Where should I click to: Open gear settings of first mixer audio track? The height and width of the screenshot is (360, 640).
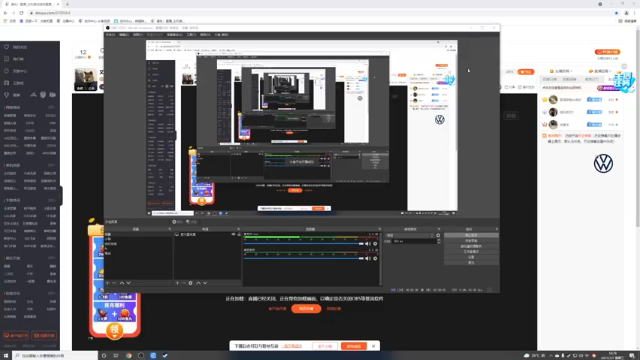point(375,244)
